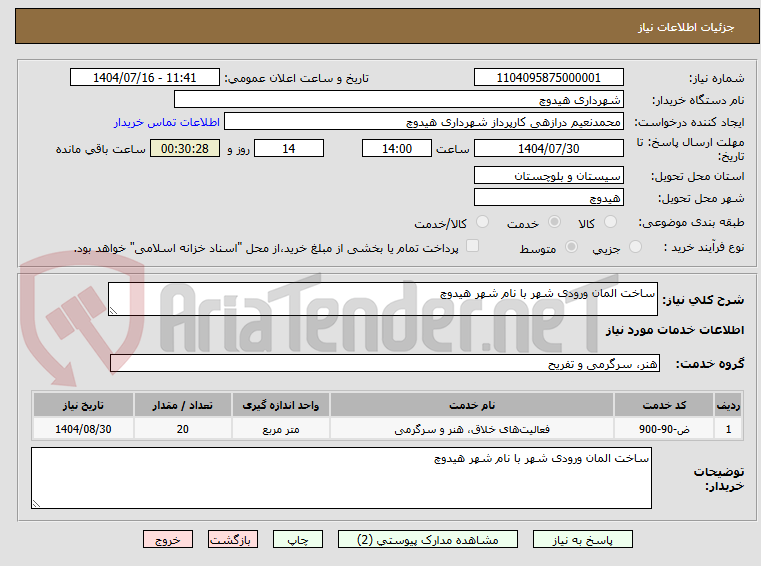Click the جزئیات اطلاعات نیاز header title
The height and width of the screenshot is (566, 761).
point(685,27)
